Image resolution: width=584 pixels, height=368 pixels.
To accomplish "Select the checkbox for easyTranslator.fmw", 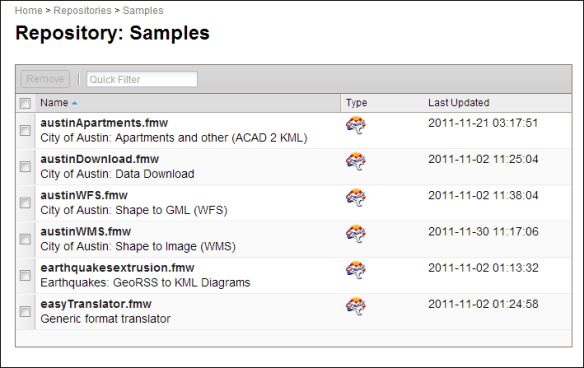I will tap(25, 311).
